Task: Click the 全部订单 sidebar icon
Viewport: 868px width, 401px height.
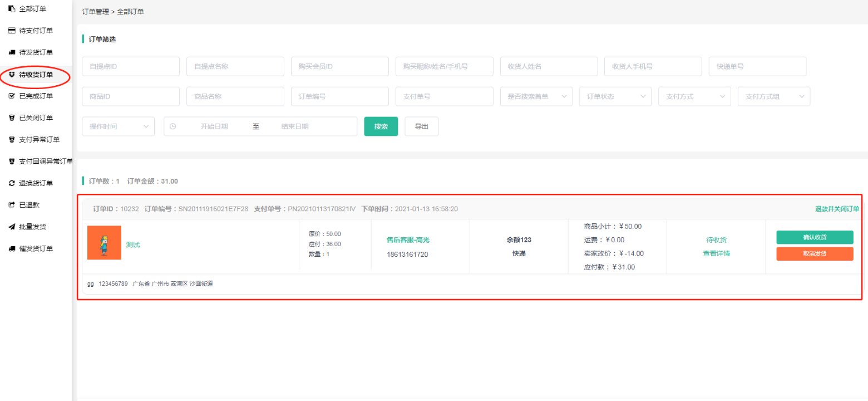Action: point(11,9)
